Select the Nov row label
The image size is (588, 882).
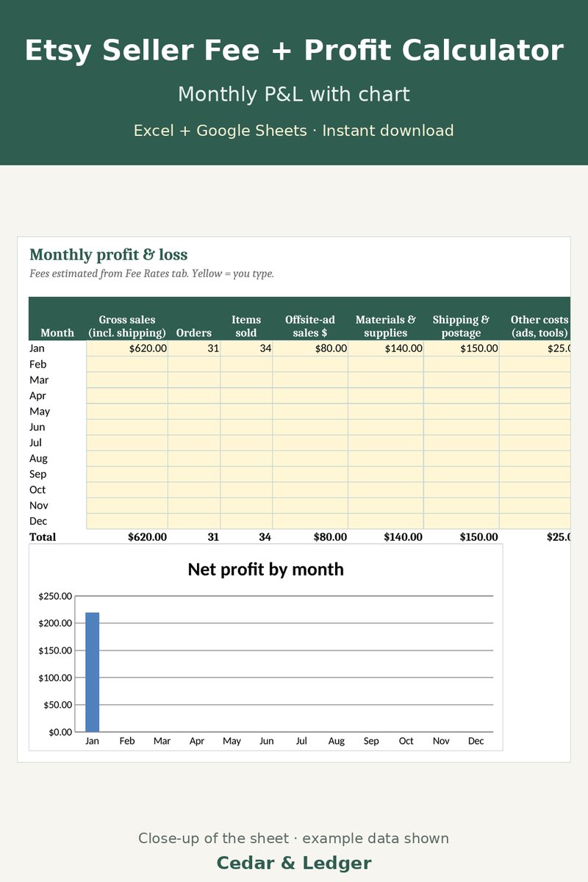point(39,506)
